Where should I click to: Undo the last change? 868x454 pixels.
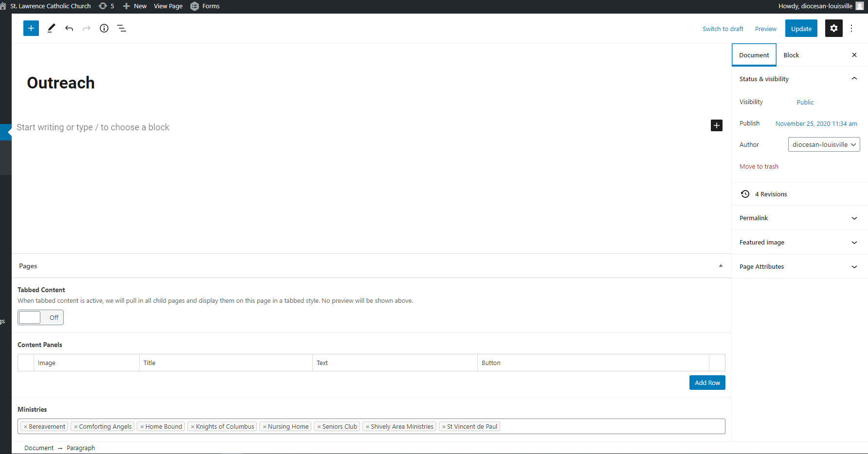pos(69,28)
